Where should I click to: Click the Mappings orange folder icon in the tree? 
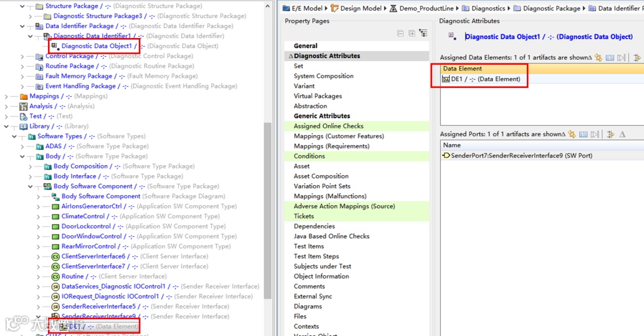coord(24,96)
